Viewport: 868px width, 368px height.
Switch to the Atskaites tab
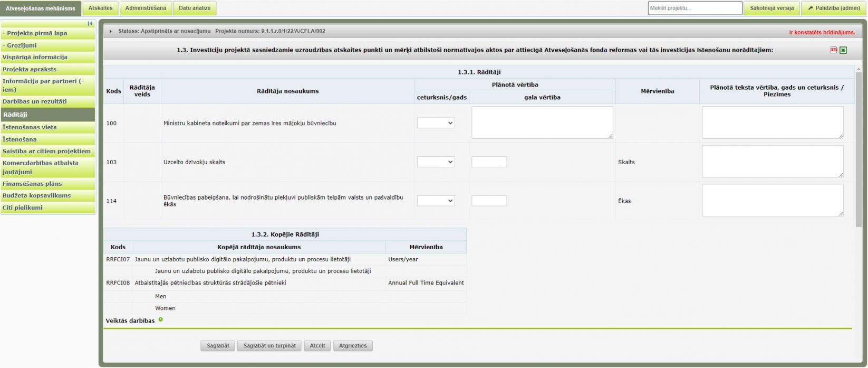point(100,8)
